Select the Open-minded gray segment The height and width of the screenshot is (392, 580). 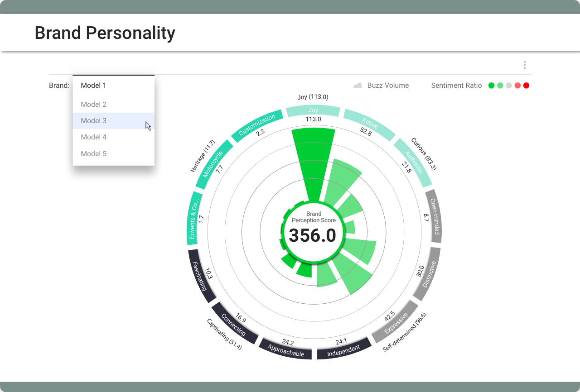point(434,216)
